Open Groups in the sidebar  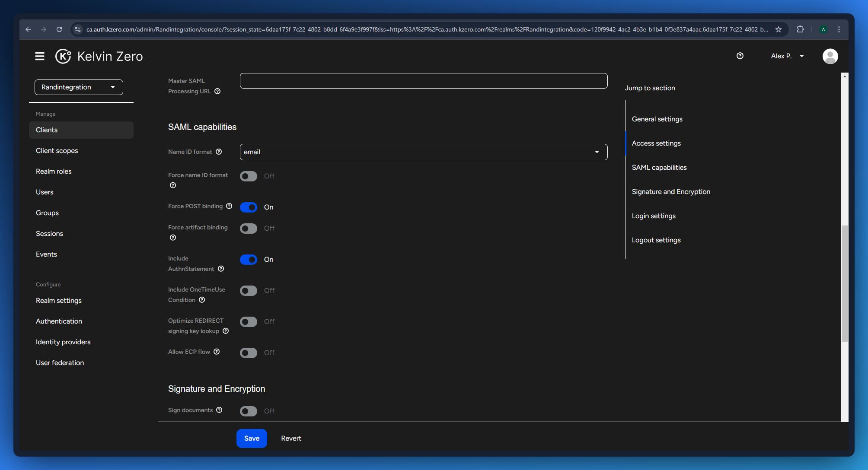[81, 213]
